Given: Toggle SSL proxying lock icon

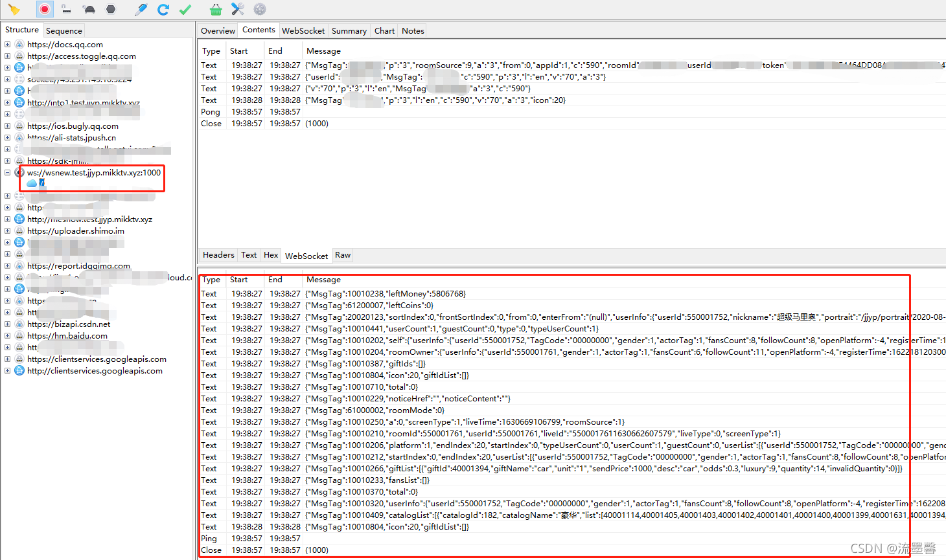Looking at the screenshot, I should tap(66, 9).
